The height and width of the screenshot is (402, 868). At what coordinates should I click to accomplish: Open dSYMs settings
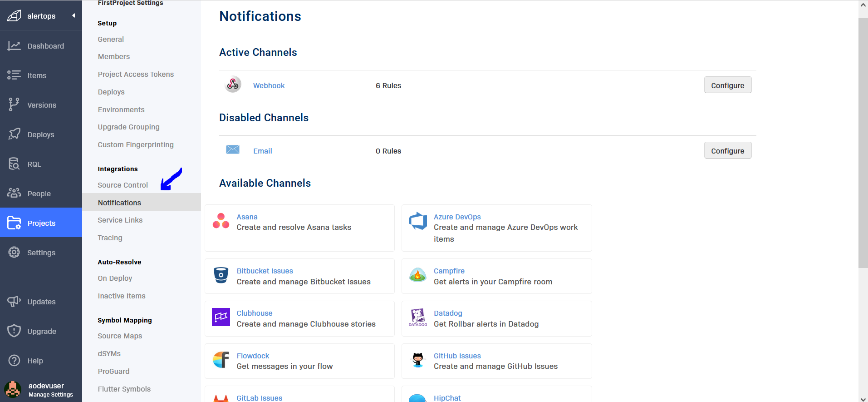pyautogui.click(x=109, y=353)
